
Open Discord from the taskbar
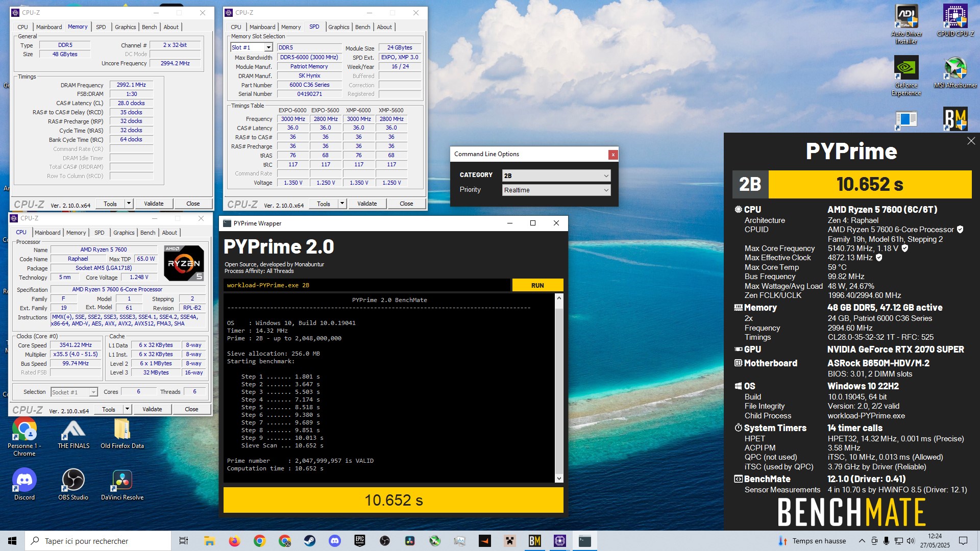[x=335, y=541]
